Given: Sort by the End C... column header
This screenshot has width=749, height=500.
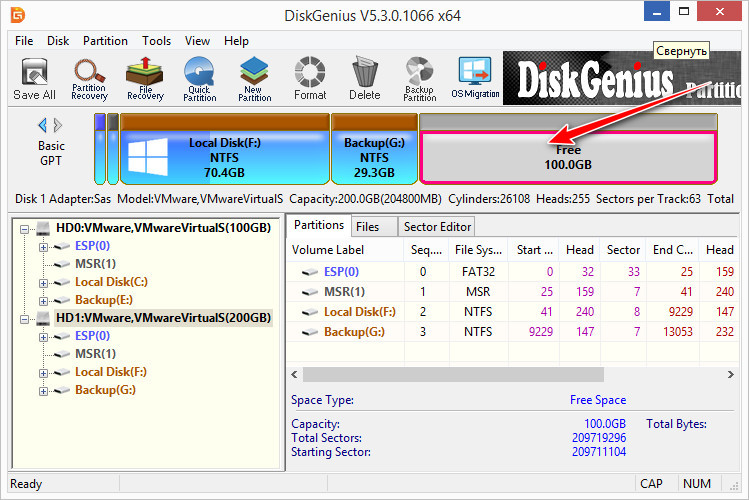Looking at the screenshot, I should tap(673, 250).
